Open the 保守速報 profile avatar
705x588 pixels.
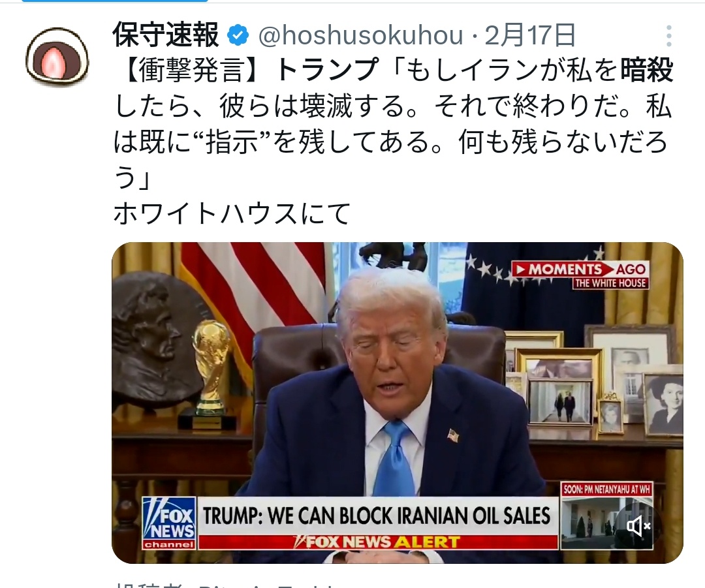pos(57,57)
